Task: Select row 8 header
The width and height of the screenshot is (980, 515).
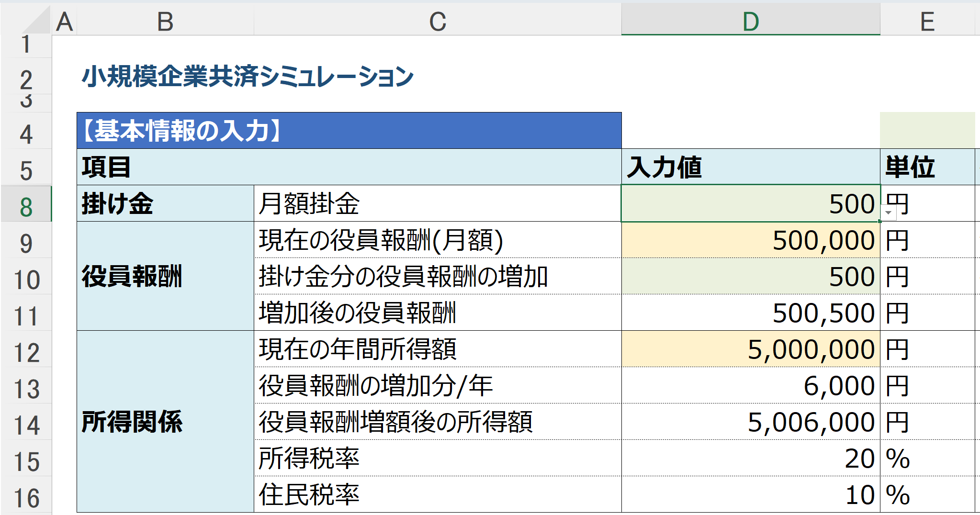Action: [x=26, y=207]
